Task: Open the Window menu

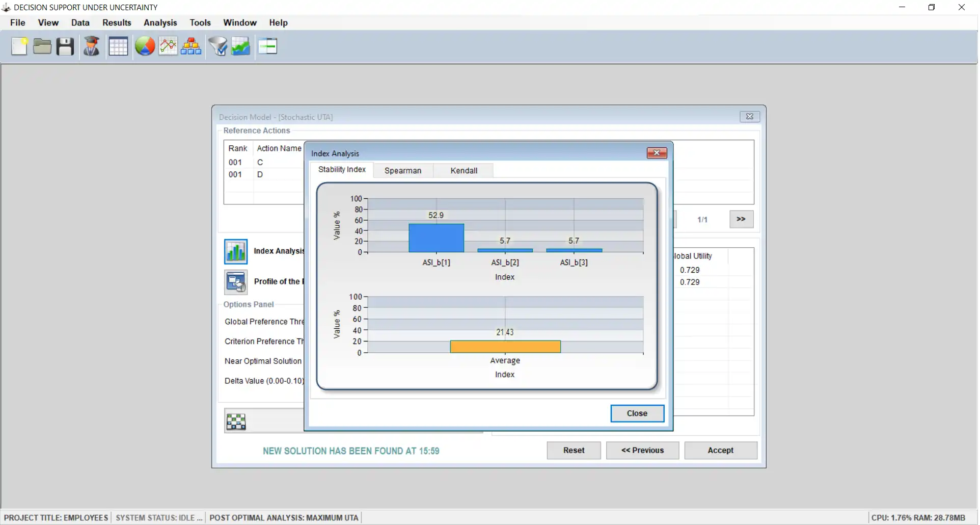Action: [x=240, y=22]
